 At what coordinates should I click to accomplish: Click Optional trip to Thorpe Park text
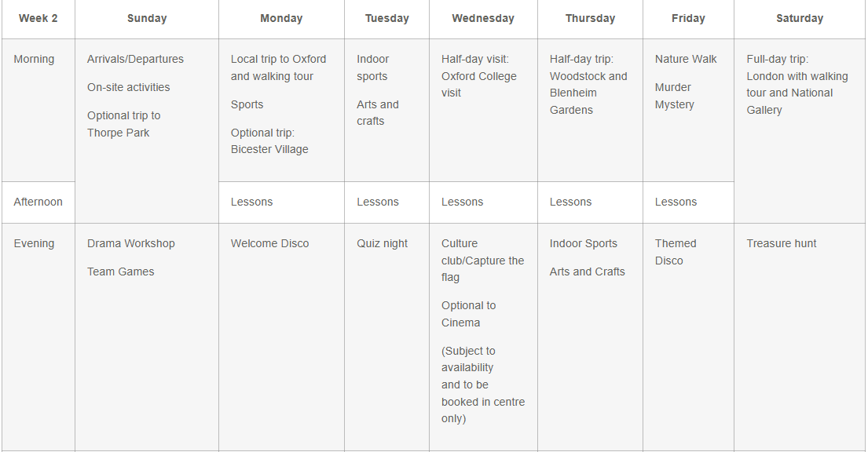tap(123, 124)
